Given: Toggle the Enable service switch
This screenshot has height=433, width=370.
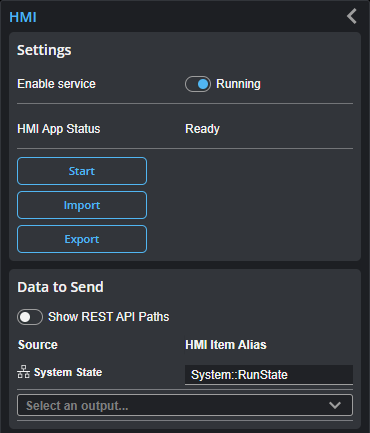Looking at the screenshot, I should point(198,84).
